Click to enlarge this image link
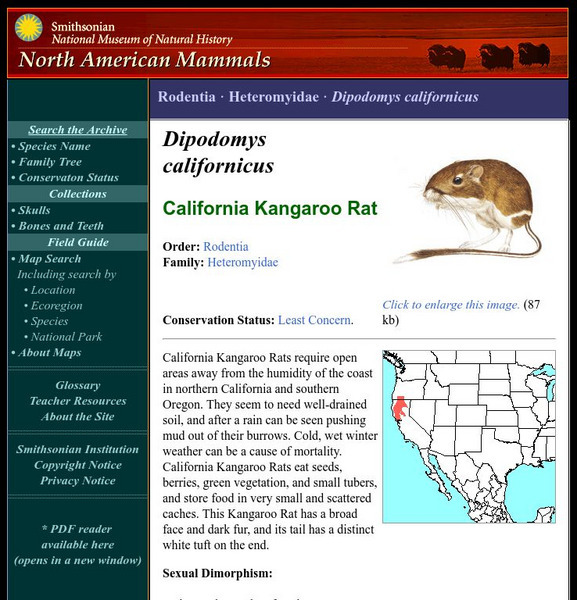 coord(451,305)
